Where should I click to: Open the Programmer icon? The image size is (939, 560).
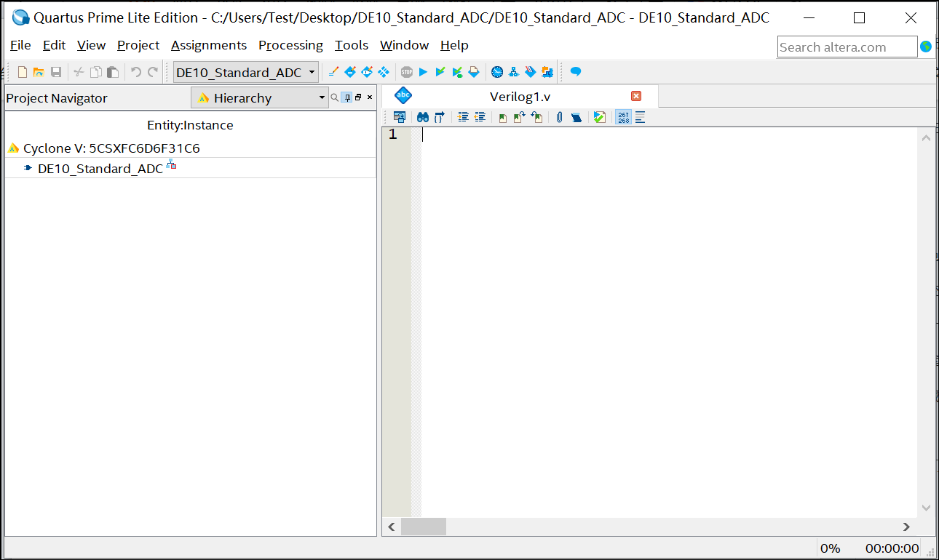474,72
